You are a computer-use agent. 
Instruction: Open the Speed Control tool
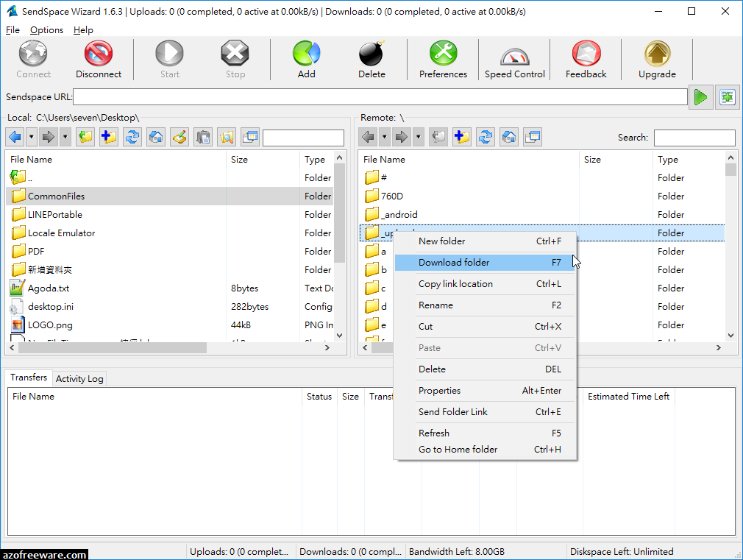(513, 59)
